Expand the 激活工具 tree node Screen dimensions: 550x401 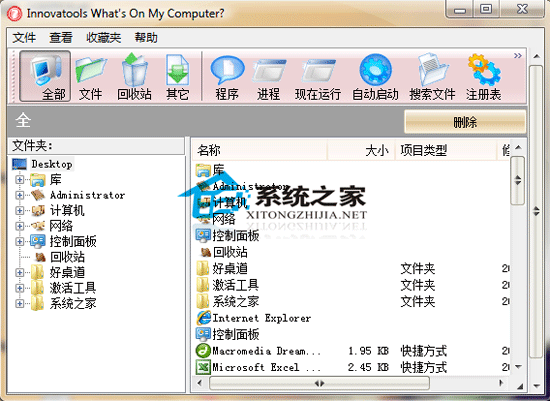[x=20, y=288]
